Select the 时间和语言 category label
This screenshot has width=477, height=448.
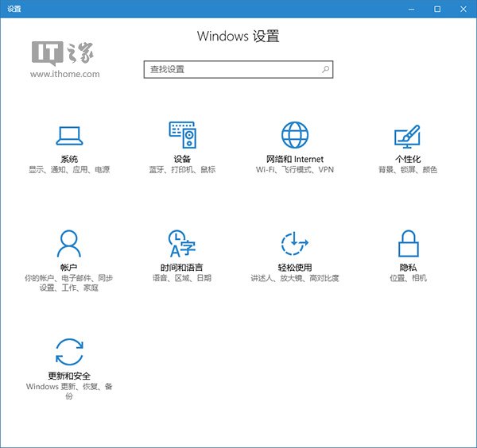coord(182,267)
